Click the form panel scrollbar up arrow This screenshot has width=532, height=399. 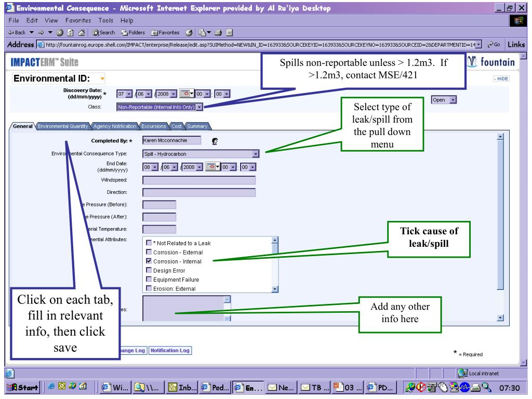[x=500, y=137]
